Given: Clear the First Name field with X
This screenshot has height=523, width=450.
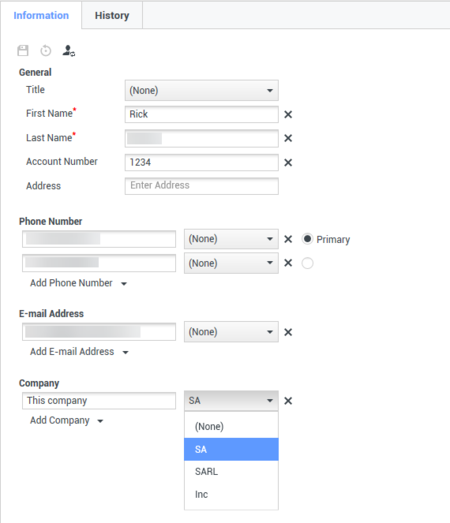Looking at the screenshot, I should point(288,114).
